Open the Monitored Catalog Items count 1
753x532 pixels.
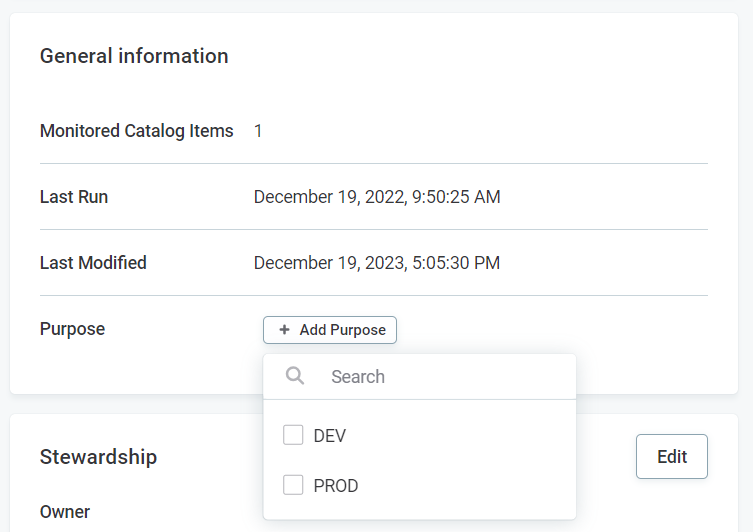258,131
